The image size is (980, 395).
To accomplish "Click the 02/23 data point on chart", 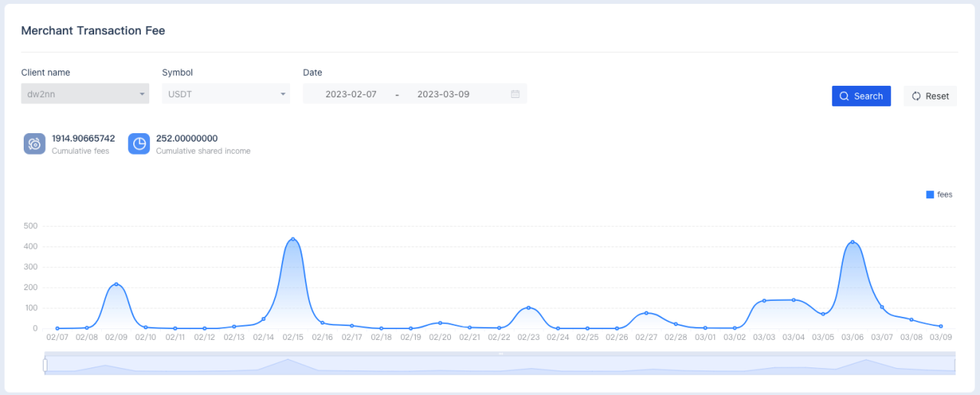I will point(528,308).
